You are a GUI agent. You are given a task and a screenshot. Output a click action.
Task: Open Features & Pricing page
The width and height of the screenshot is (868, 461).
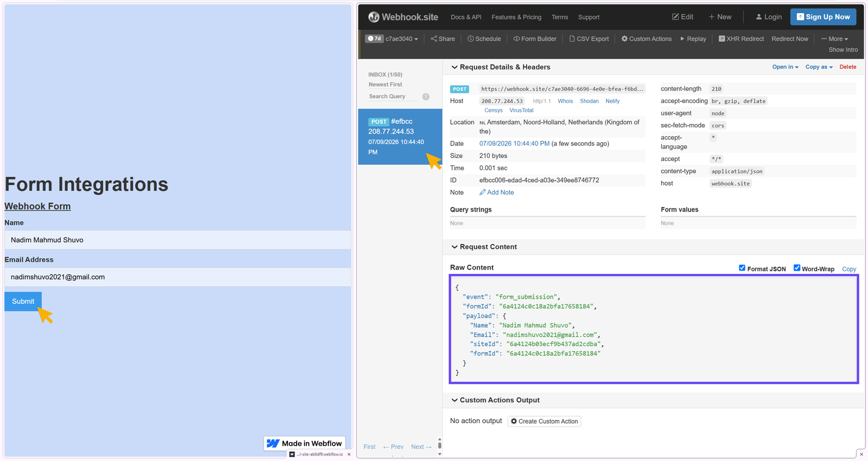click(x=516, y=17)
